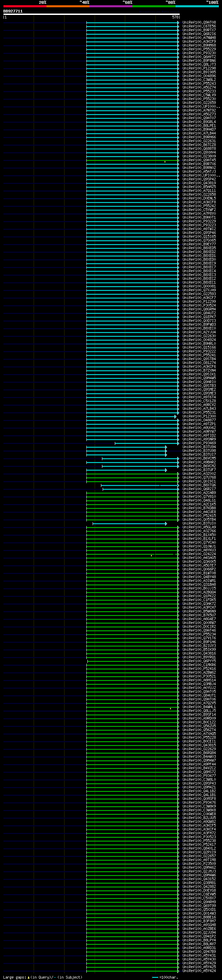Click the white query sequence bar
Image resolution: width=222 pixels, height=980 pixels.
[92, 14]
